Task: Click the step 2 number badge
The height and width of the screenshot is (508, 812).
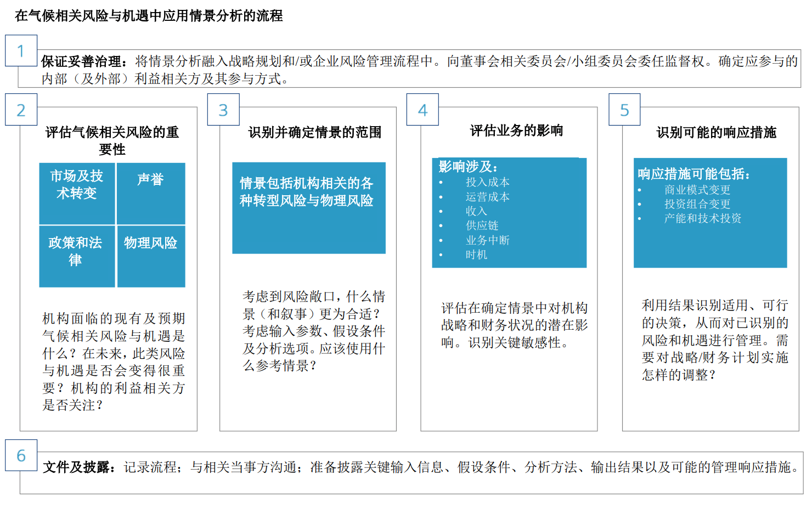Action: coord(20,109)
